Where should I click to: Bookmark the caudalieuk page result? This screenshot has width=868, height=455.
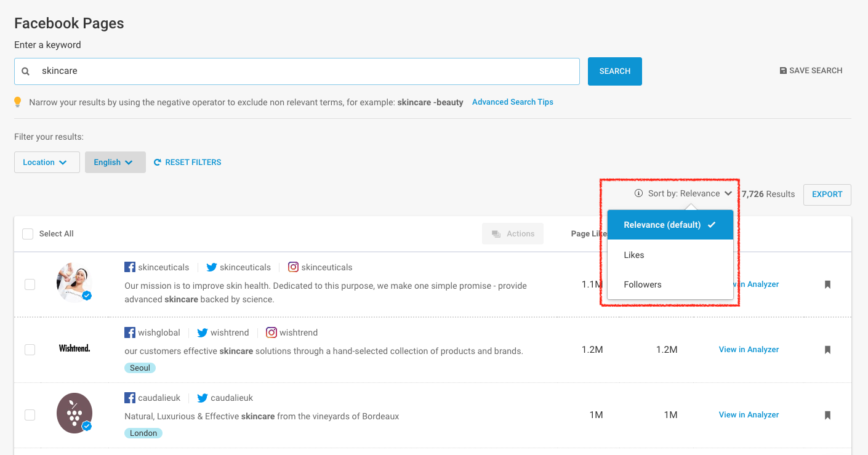(827, 415)
